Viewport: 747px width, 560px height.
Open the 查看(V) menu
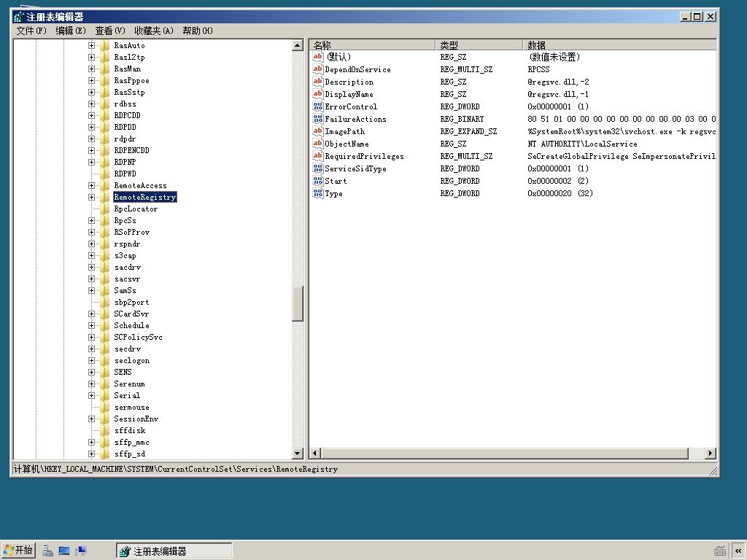[110, 31]
